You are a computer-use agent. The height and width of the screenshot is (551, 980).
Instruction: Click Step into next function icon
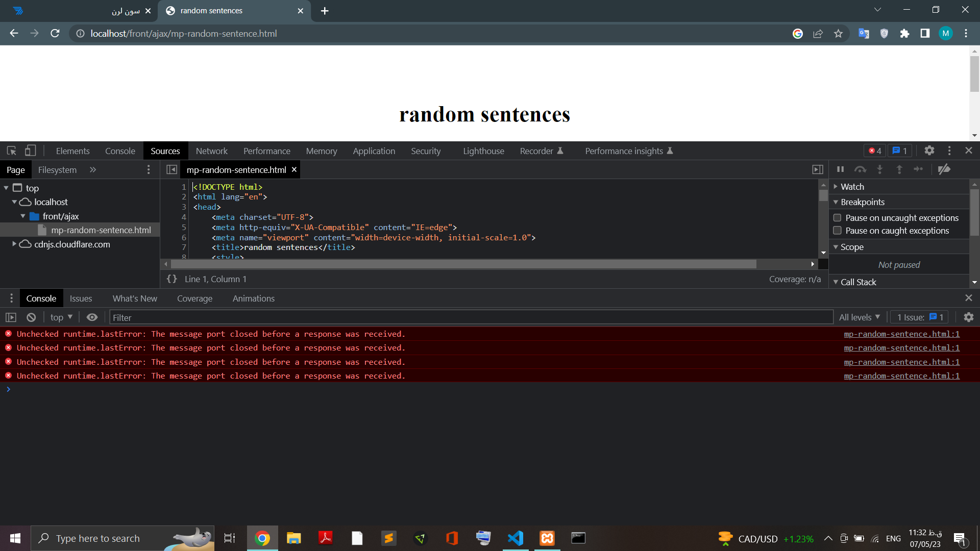coord(879,169)
